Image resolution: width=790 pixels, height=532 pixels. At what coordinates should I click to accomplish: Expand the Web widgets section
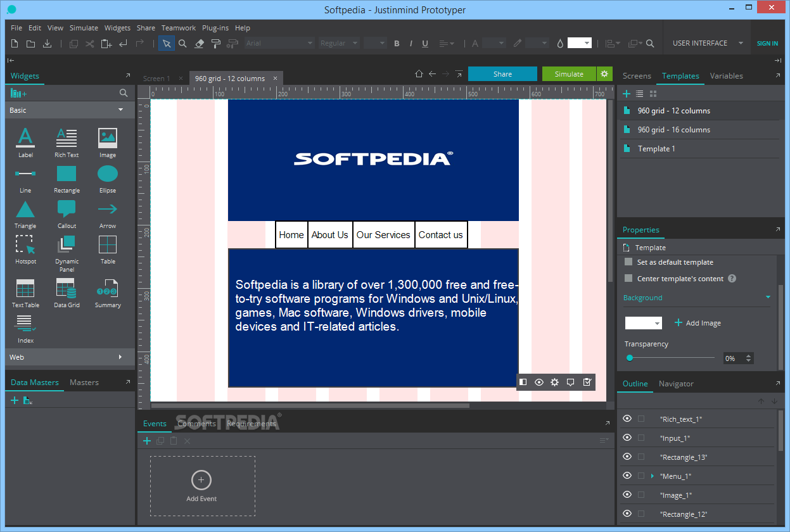coord(70,357)
